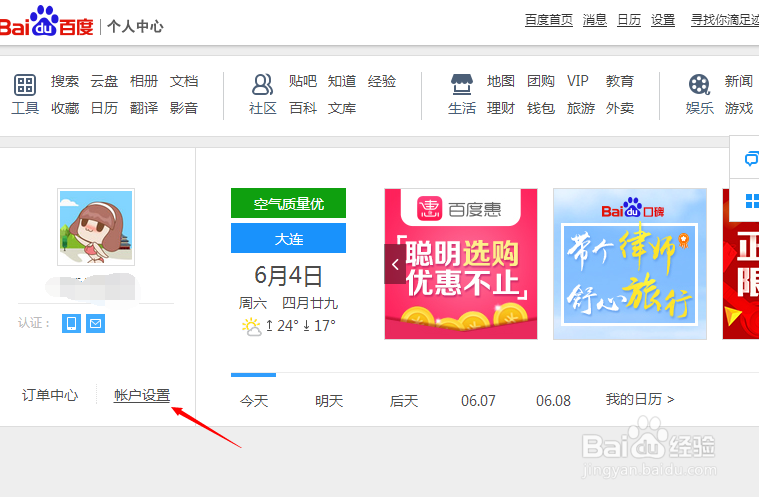Click the email verification icon
Image resolution: width=759 pixels, height=497 pixels.
pos(95,323)
